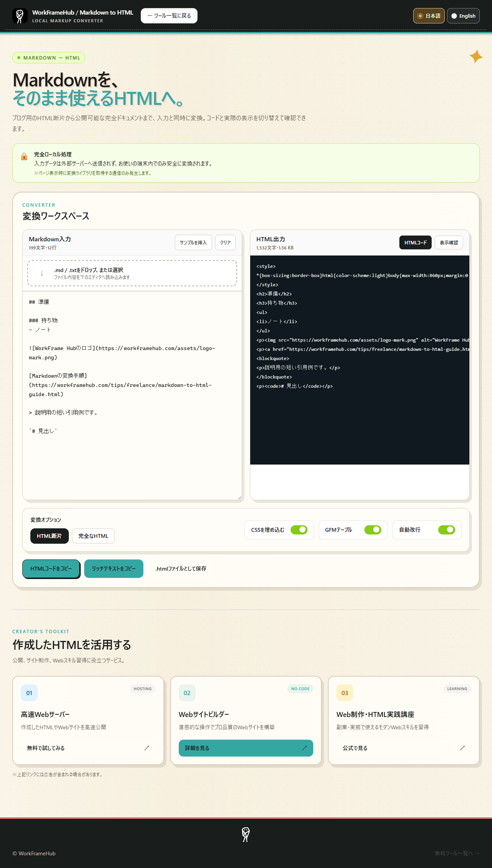The image size is (492, 868).
Task: Click 無料ツール一覧へ footer link
Action: tap(457, 853)
